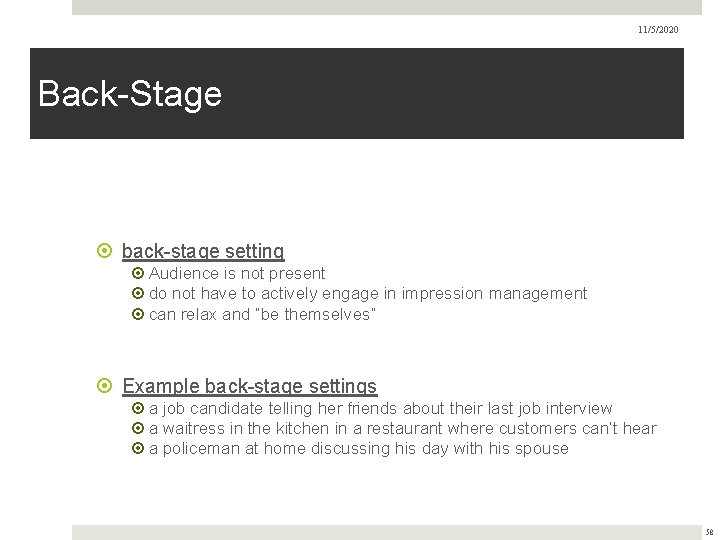
Task: Click the bullet beside "Example back-stage settings"
Action: pyautogui.click(x=108, y=387)
